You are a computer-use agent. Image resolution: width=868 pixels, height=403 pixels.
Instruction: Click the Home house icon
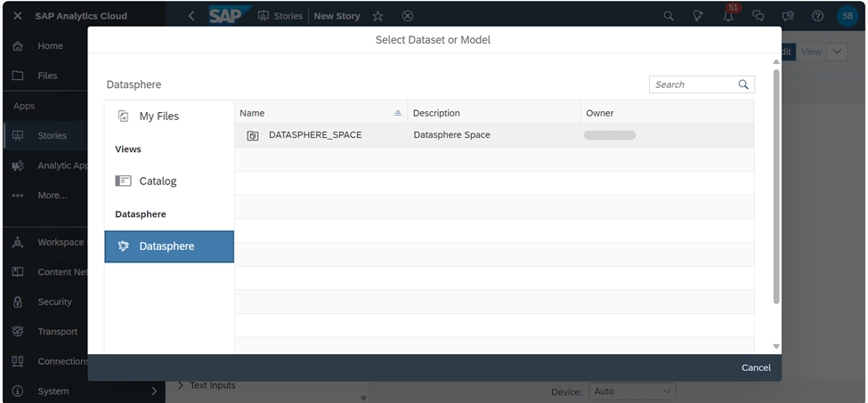(x=18, y=46)
